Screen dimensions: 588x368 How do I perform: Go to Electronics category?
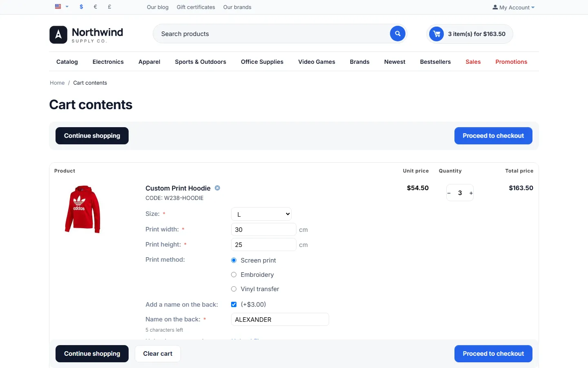point(108,62)
